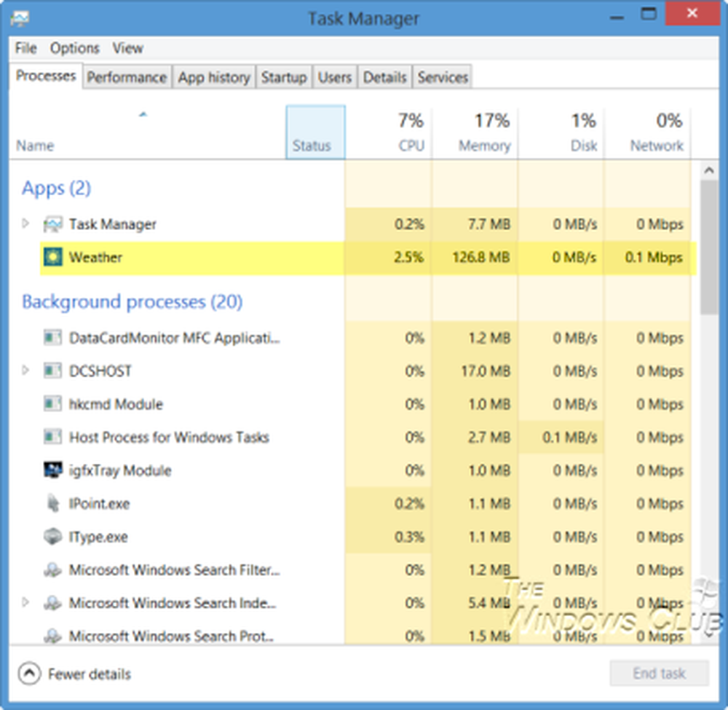
Task: Select the DCSHOST process name
Action: coord(100,371)
